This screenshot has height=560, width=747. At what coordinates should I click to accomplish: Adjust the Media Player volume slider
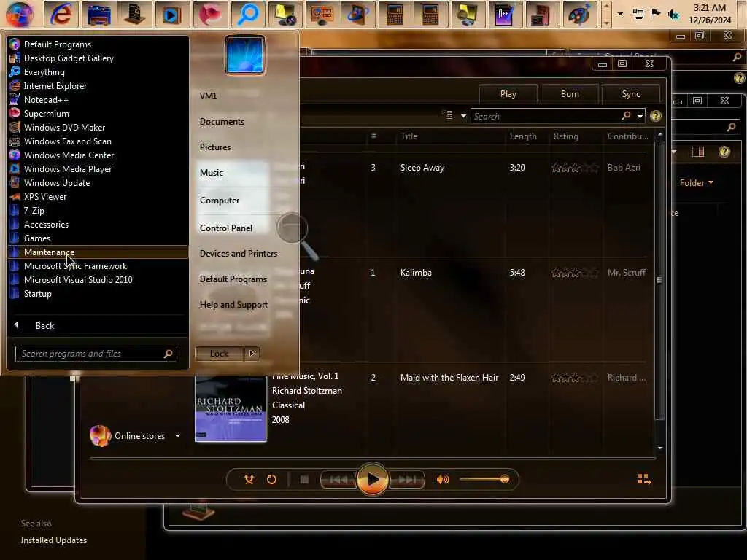[x=484, y=480]
